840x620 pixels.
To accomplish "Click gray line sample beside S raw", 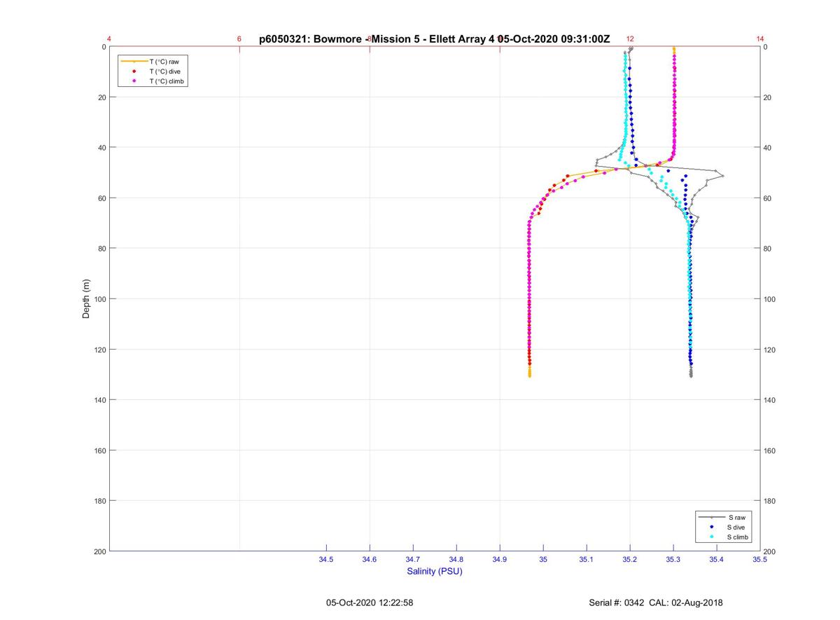I will pos(712,517).
